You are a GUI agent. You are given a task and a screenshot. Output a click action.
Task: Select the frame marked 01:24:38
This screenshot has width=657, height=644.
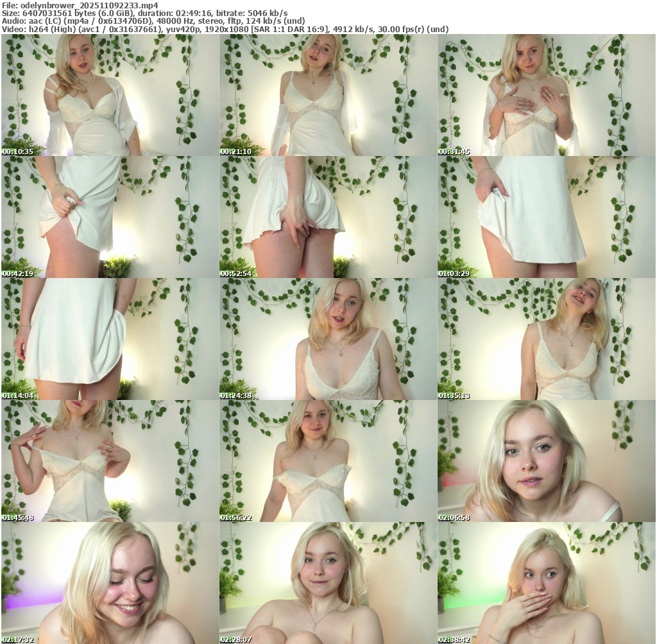(x=328, y=339)
